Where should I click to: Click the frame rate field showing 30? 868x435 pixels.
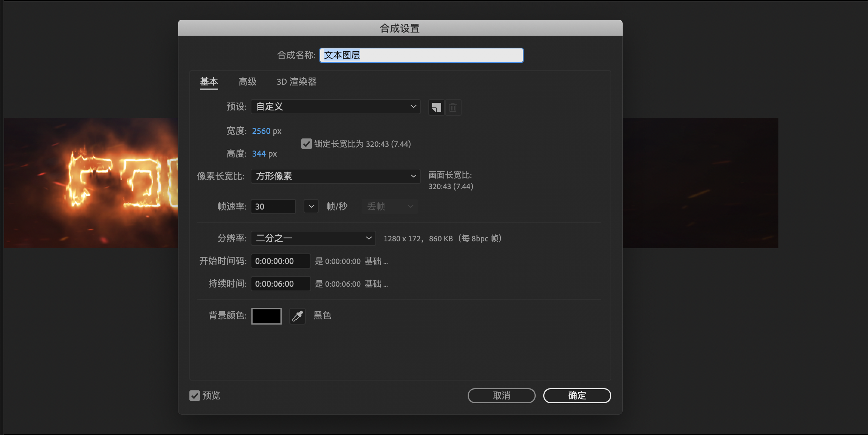click(273, 207)
